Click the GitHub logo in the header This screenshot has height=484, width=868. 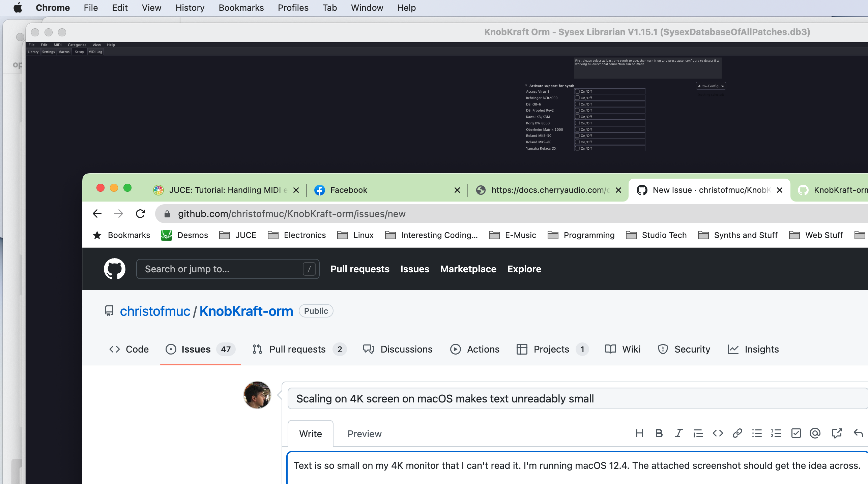click(115, 269)
